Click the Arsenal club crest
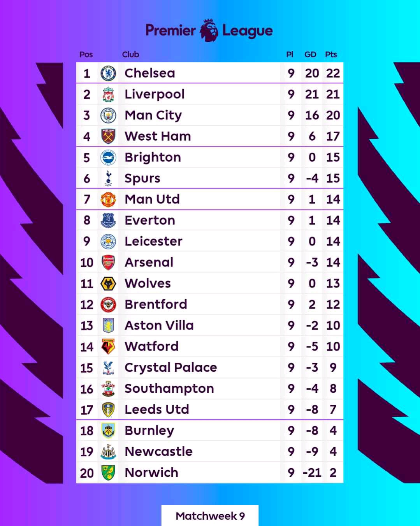Screen dimensions: 420x526 coord(108,263)
